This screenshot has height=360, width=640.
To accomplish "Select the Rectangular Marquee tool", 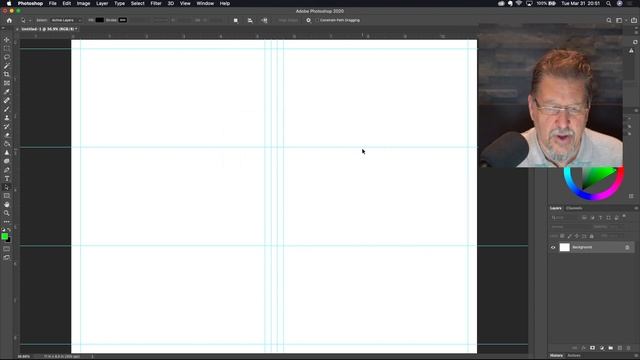I will [7, 49].
